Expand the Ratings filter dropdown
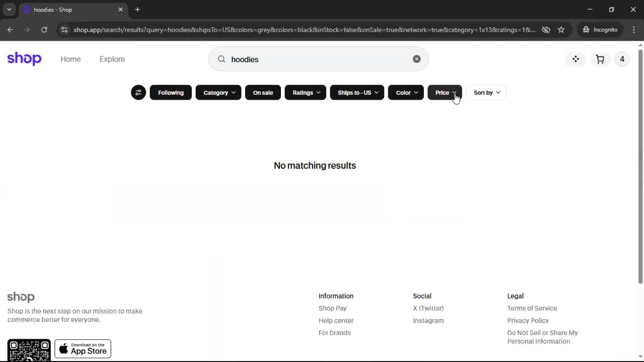644x362 pixels. [x=305, y=93]
